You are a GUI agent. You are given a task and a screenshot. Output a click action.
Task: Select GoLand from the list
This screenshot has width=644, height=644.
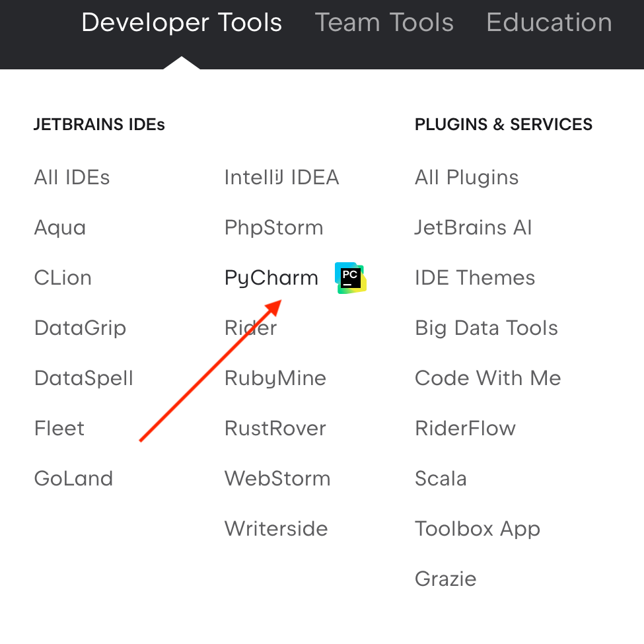(x=73, y=478)
